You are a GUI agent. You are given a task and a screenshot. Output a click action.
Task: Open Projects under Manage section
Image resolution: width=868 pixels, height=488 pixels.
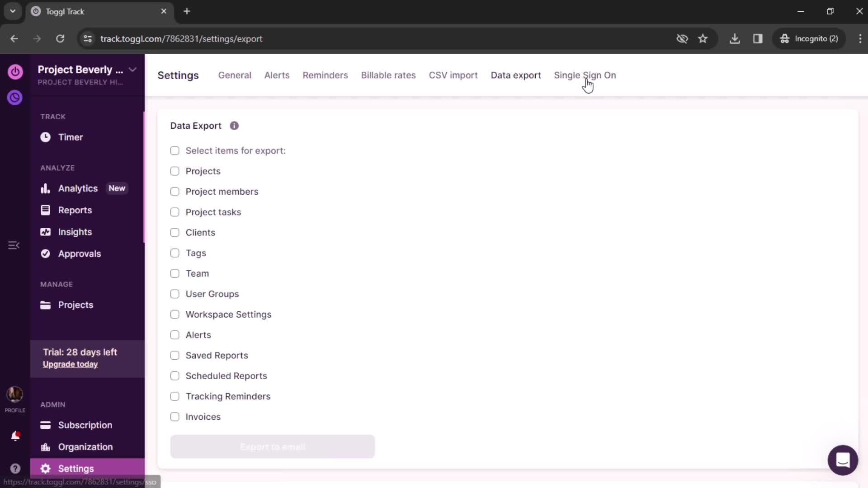(75, 305)
